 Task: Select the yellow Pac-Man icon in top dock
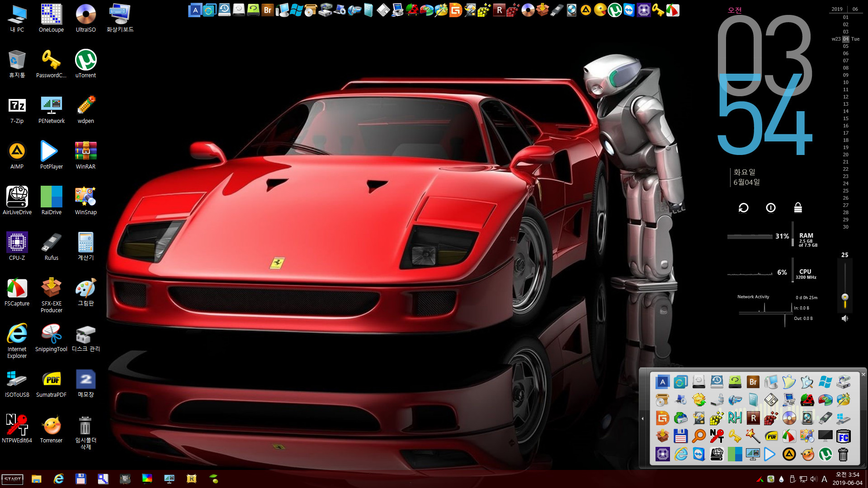600,10
